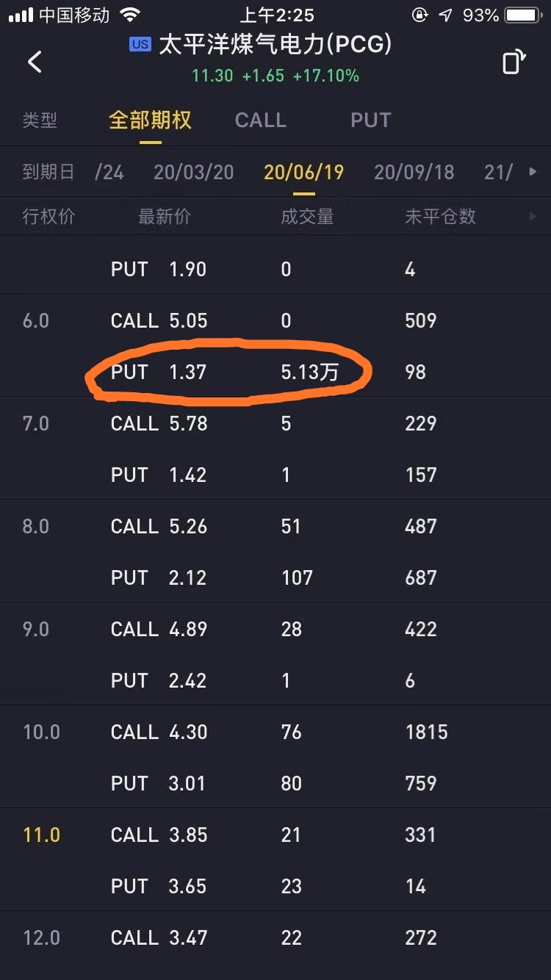Viewport: 551px width, 980px height.
Task: Switch to the PUT tab
Action: (x=370, y=120)
